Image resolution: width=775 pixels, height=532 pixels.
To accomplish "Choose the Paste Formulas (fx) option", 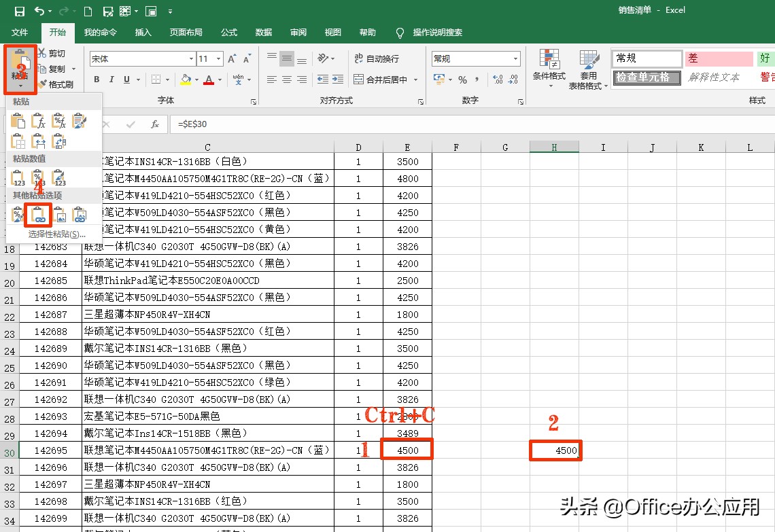I will coord(39,121).
